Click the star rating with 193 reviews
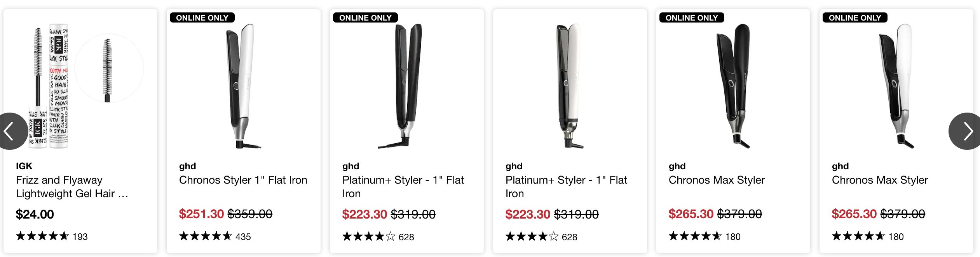The image size is (980, 257). click(x=42, y=236)
